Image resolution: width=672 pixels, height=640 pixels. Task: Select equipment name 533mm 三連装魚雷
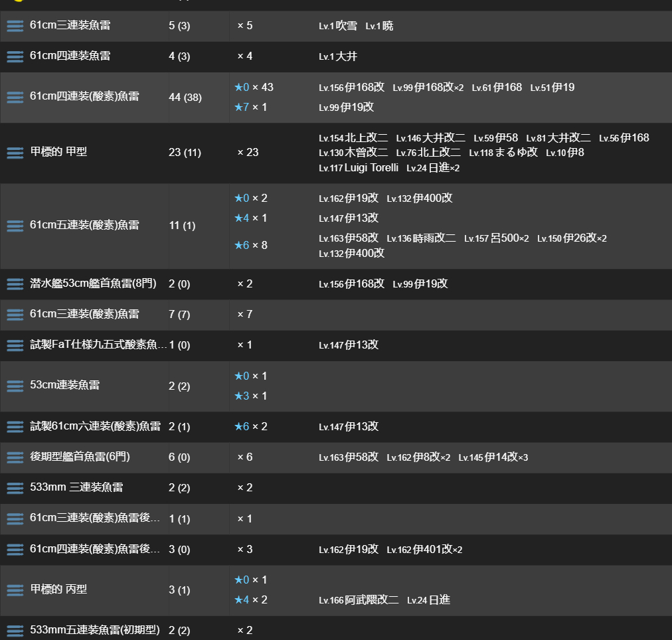pyautogui.click(x=76, y=487)
